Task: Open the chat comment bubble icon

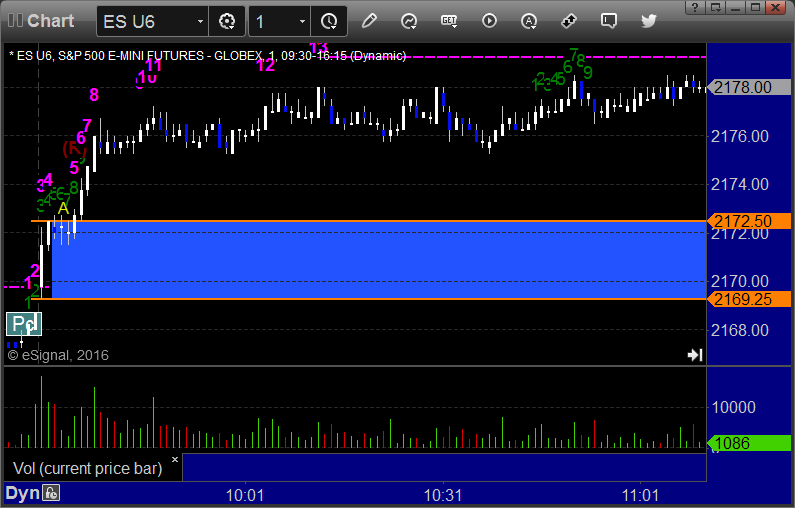Action: [x=608, y=21]
